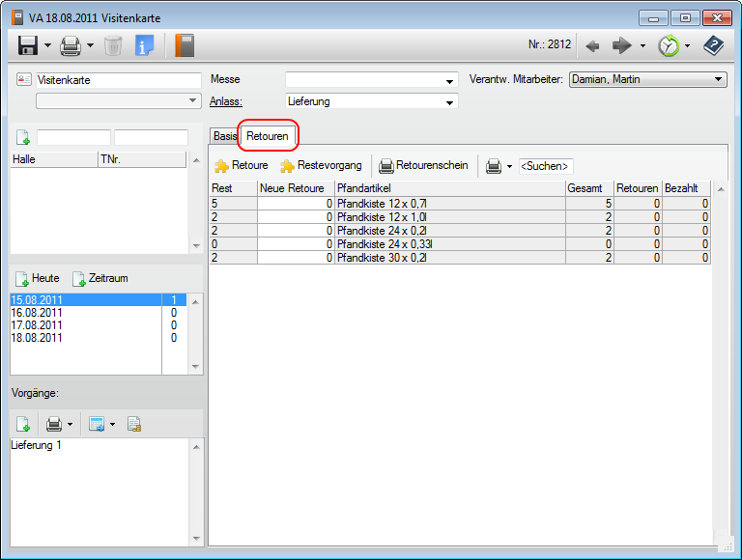Screen dimensions: 742x560
Task: Go to previous record with left arrow
Action: [593, 45]
